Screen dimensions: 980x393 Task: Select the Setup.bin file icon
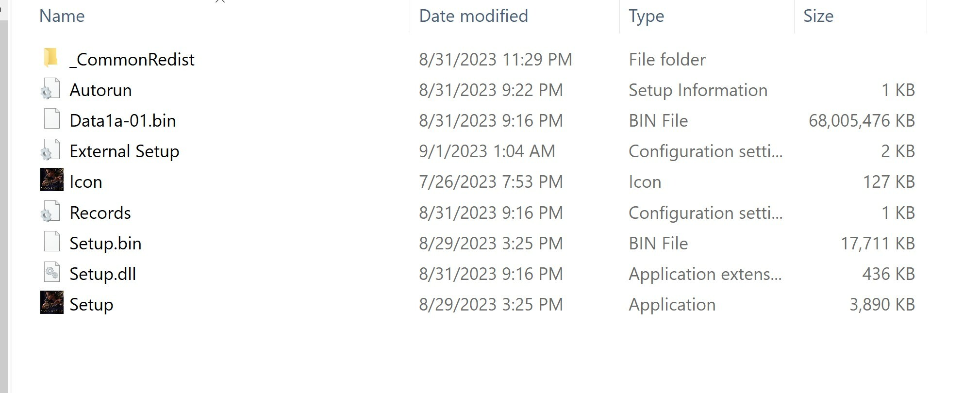51,242
